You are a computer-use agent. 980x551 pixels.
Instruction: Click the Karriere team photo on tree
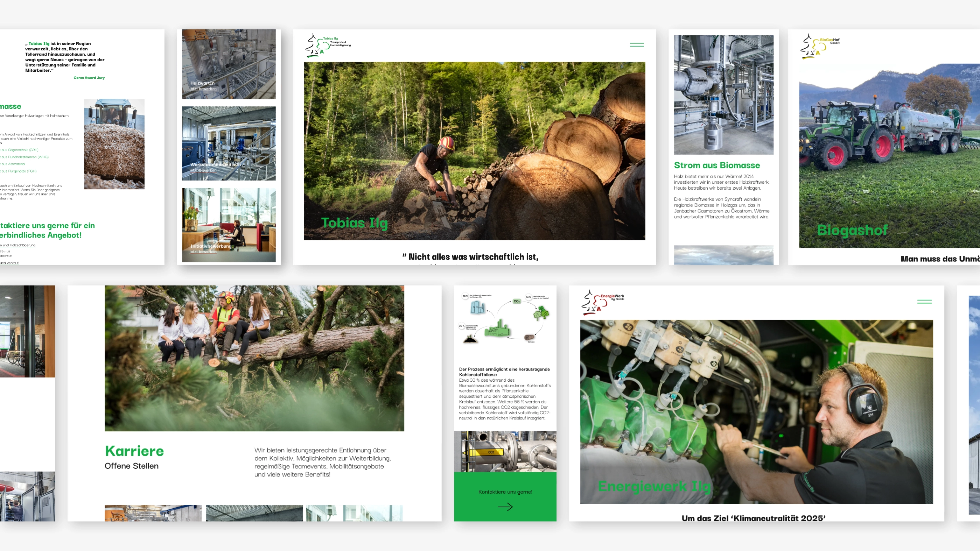coord(254,358)
